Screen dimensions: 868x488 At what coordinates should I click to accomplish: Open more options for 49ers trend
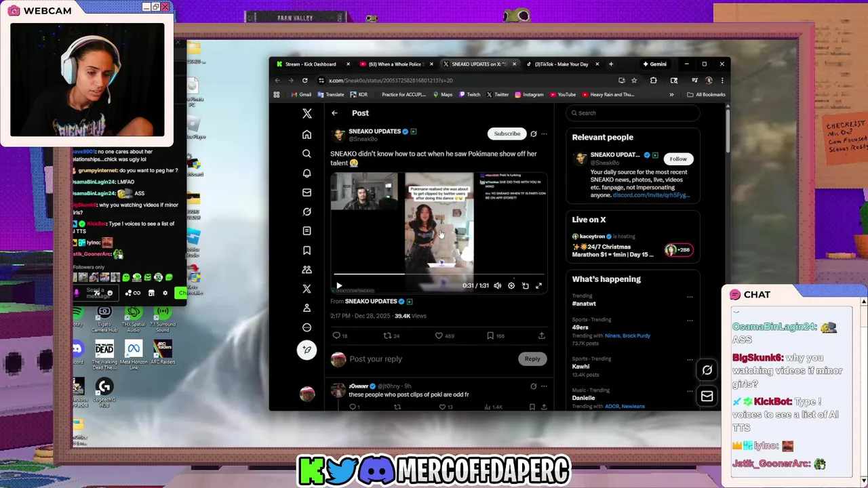point(690,320)
